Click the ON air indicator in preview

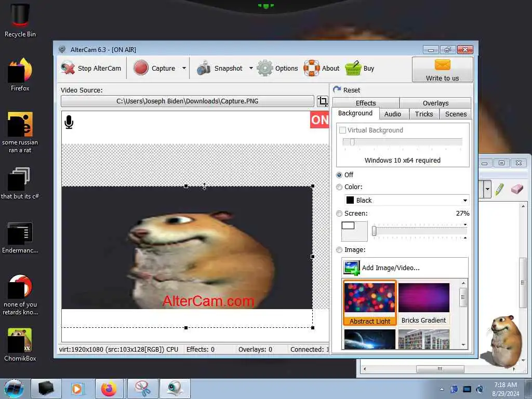pyautogui.click(x=320, y=120)
